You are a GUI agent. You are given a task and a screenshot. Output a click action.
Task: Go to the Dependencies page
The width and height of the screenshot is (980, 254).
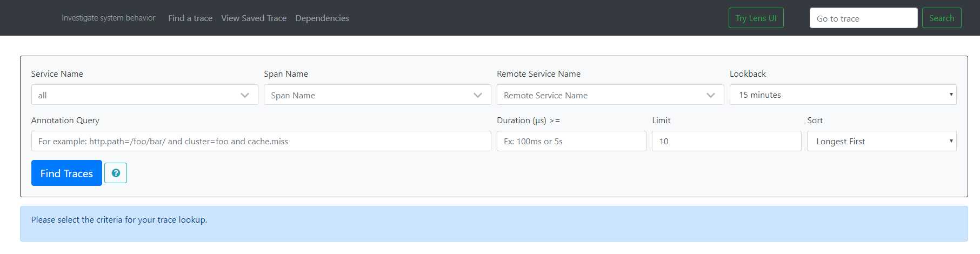(x=322, y=18)
